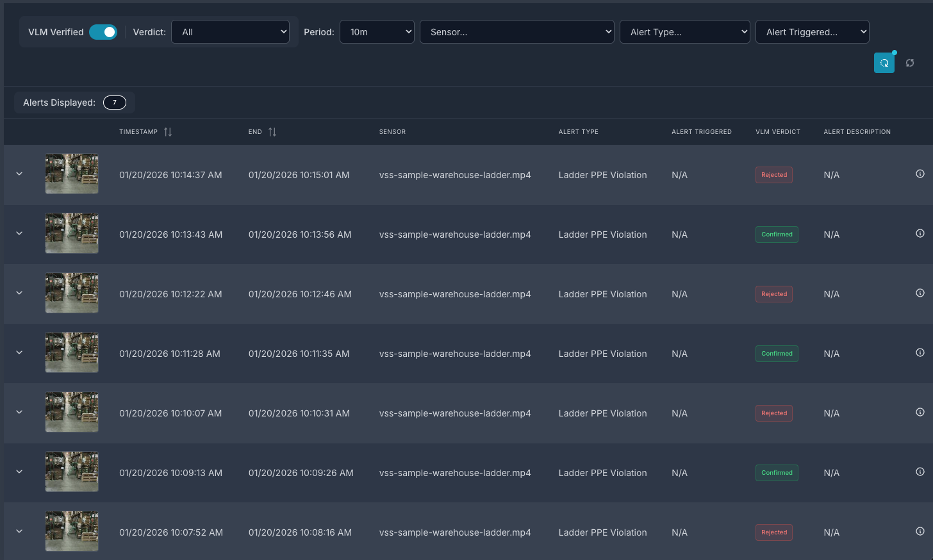
Task: Click the Confirmed badge on the 10:13:43 row
Action: pos(777,234)
